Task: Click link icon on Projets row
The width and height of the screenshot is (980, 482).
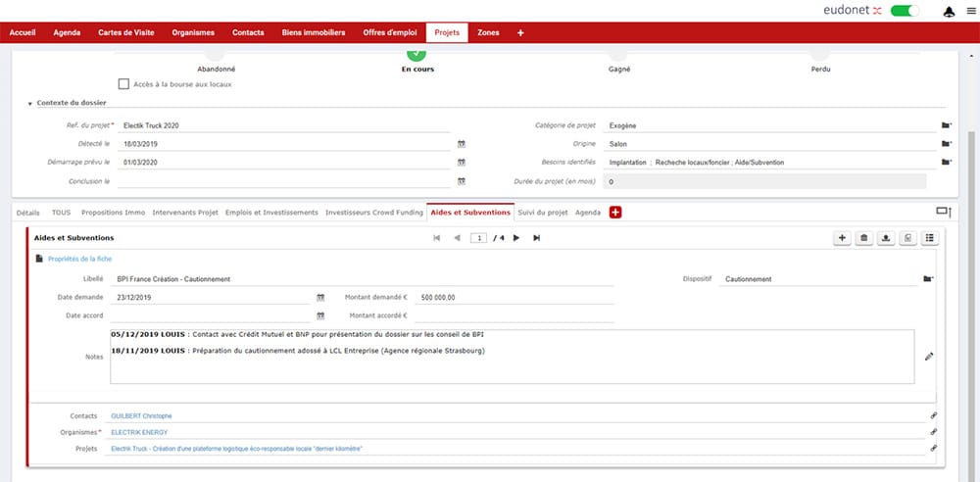Action: [933, 448]
